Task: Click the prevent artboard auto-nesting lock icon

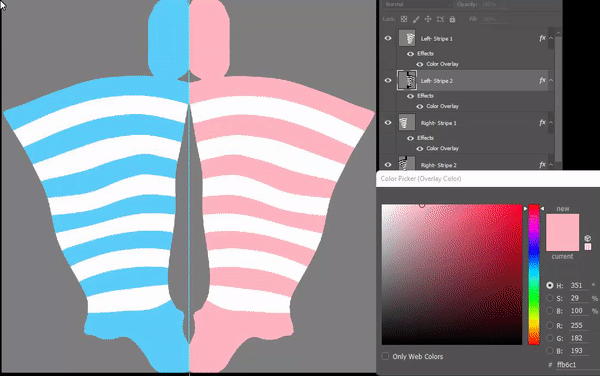Action: (440, 19)
